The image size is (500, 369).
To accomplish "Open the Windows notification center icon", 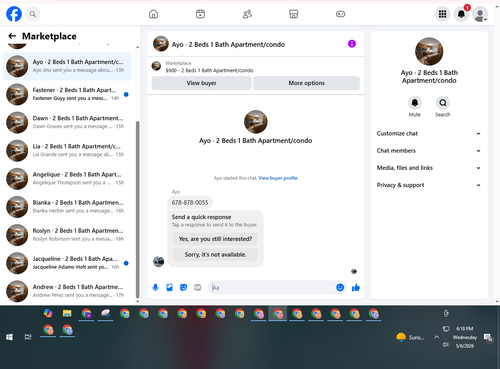I will [488, 337].
